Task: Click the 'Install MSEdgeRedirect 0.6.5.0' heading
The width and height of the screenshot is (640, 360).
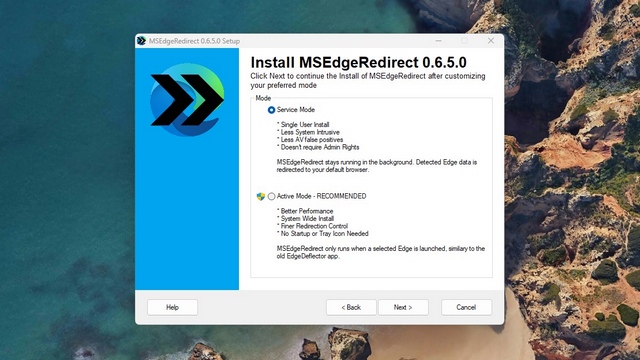Action: point(358,62)
